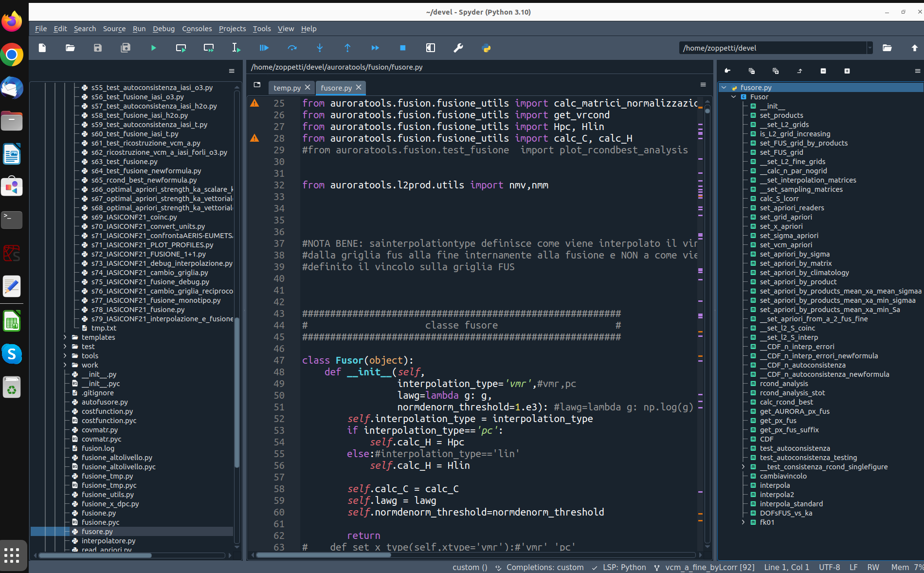The image size is (924, 573).
Task: Click the LSP: Python status bar item
Action: [624, 567]
